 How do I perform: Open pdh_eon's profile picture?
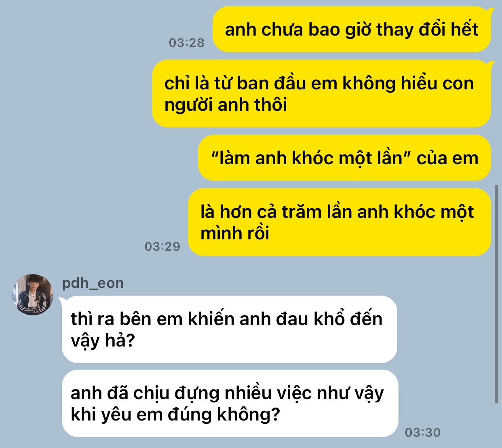pos(33,294)
